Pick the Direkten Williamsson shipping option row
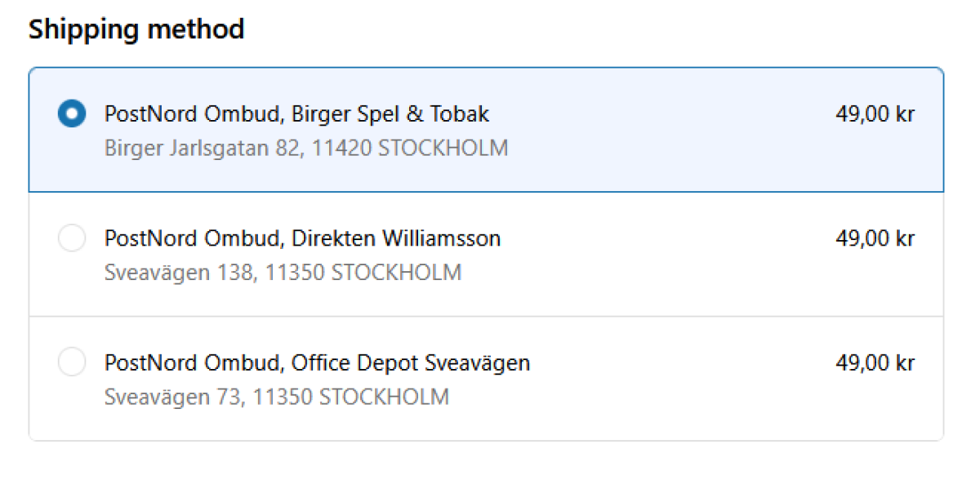This screenshot has width=980, height=489. click(653, 255)
